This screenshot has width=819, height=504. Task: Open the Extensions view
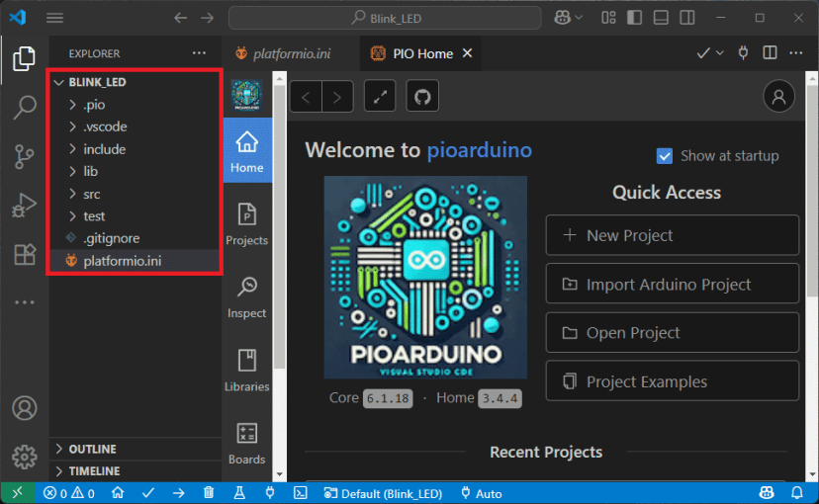pyautogui.click(x=24, y=254)
